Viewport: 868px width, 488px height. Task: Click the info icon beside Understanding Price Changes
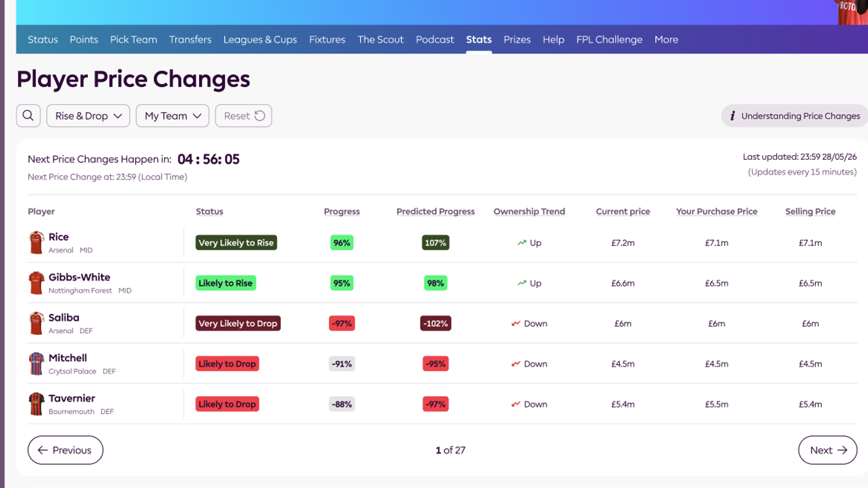(x=732, y=116)
